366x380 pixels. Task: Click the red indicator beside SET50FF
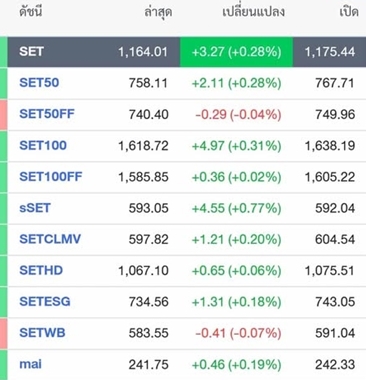pos(3,114)
